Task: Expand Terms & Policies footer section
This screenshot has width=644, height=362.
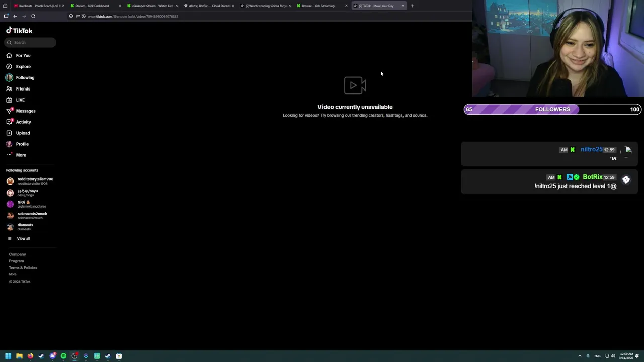Action: click(x=23, y=267)
